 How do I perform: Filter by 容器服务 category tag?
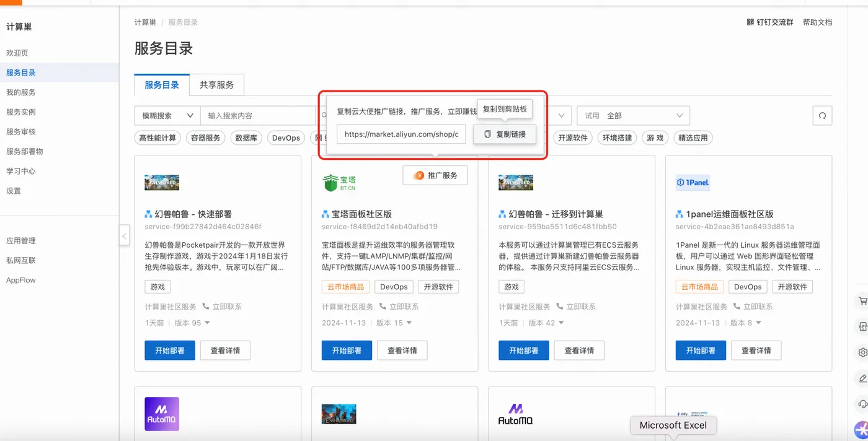pos(206,138)
